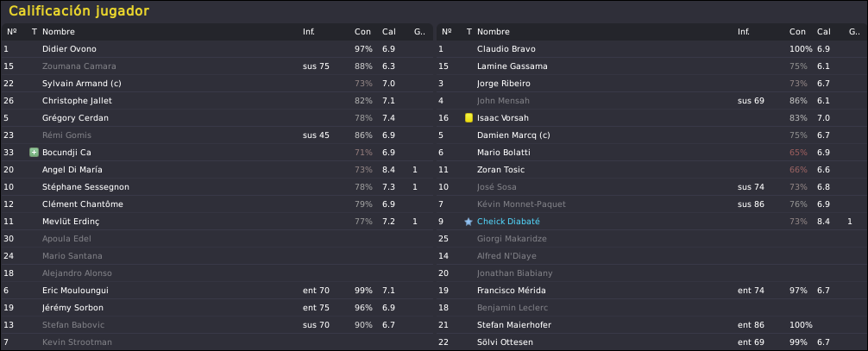Open Cheick Diabaté's player profile
This screenshot has width=868, height=351.
pyautogui.click(x=508, y=222)
